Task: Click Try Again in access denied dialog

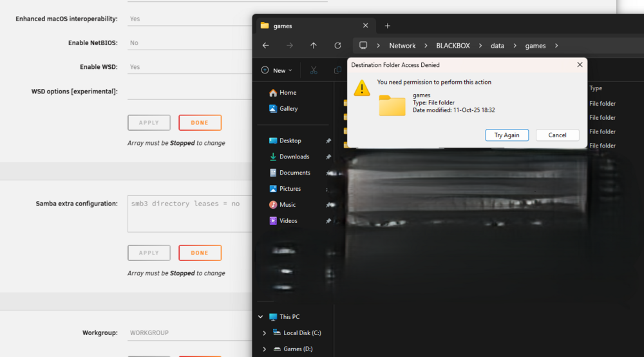Action: coord(507,135)
